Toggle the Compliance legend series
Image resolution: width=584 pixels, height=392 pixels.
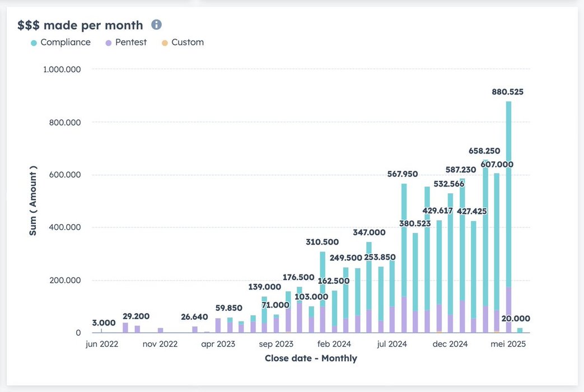pyautogui.click(x=60, y=43)
